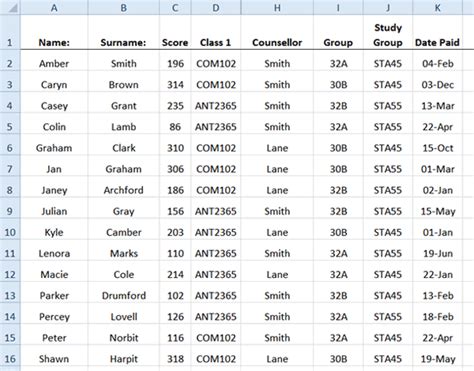Select column A header
This screenshot has width=474, height=371.
[54, 7]
